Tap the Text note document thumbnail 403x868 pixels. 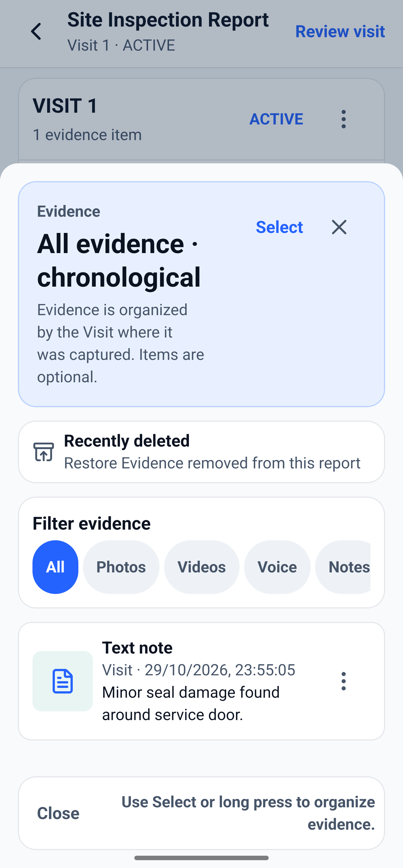coord(63,681)
